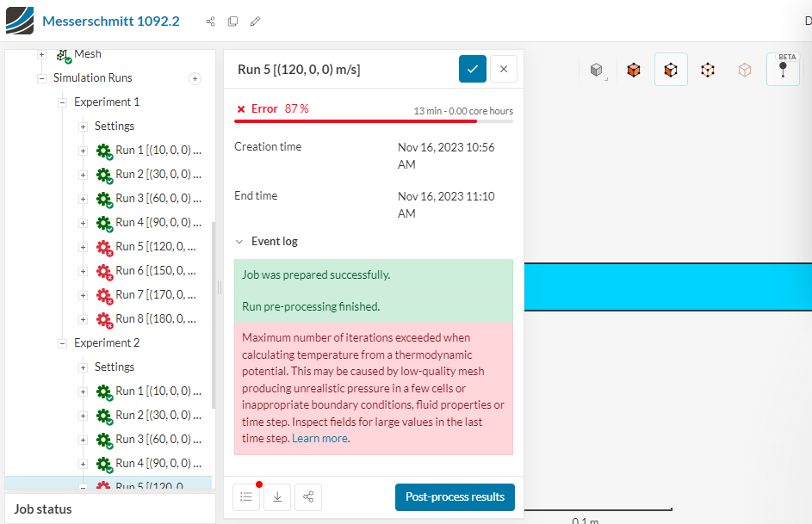Open the Learn more link
Image resolution: width=812 pixels, height=524 pixels.
pyautogui.click(x=319, y=439)
